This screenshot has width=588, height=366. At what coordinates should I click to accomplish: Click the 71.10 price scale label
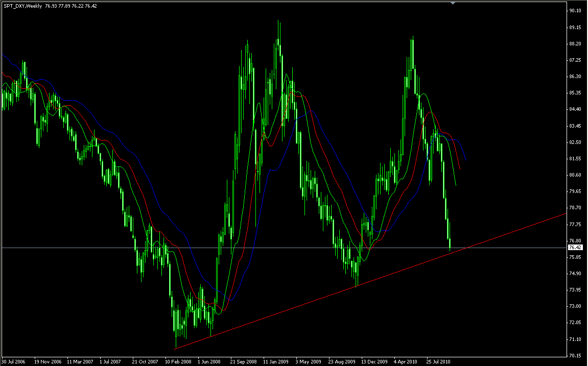[575, 339]
